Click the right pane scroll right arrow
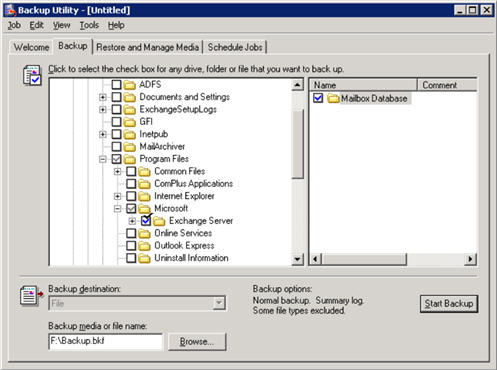Screen dimensions: 497x370 pos(470,259)
